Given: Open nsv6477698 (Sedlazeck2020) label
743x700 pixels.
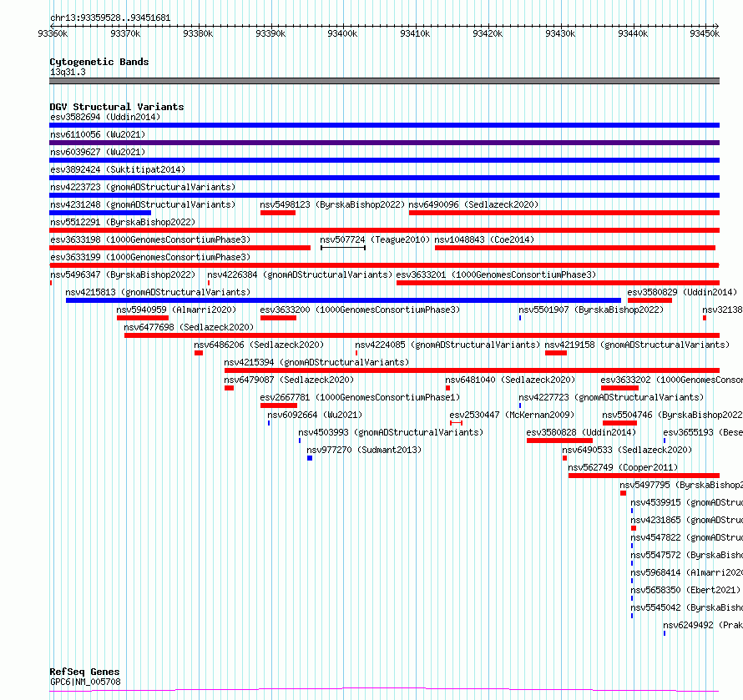Looking at the screenshot, I should [189, 327].
